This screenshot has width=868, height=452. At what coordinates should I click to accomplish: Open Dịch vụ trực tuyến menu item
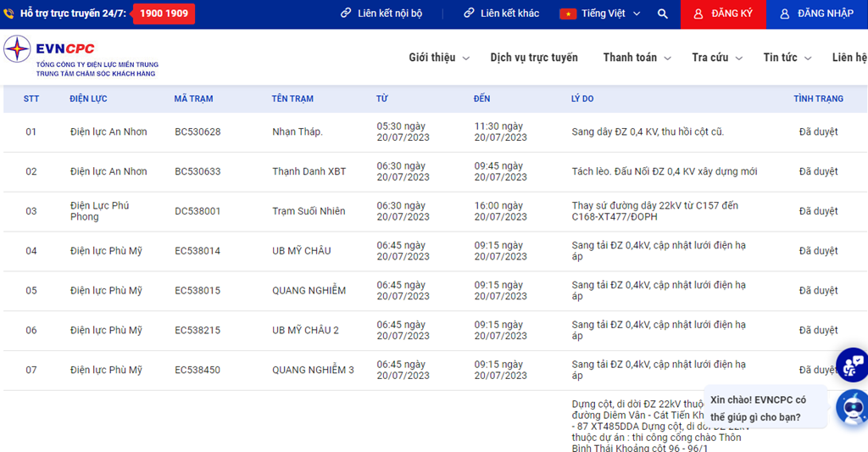coord(534,58)
